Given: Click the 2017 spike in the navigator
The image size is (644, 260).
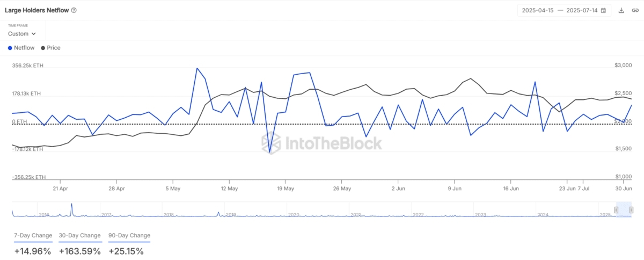Looking at the screenshot, I should [x=71, y=207].
